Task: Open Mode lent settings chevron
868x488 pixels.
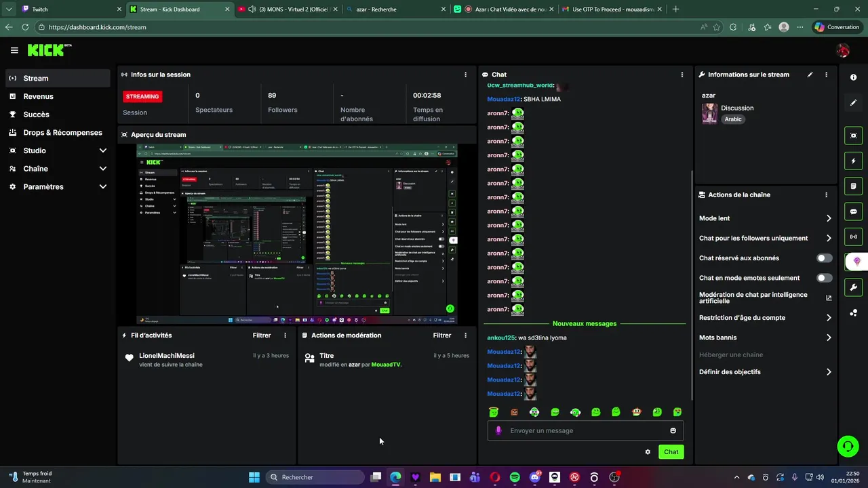Action: coord(829,218)
